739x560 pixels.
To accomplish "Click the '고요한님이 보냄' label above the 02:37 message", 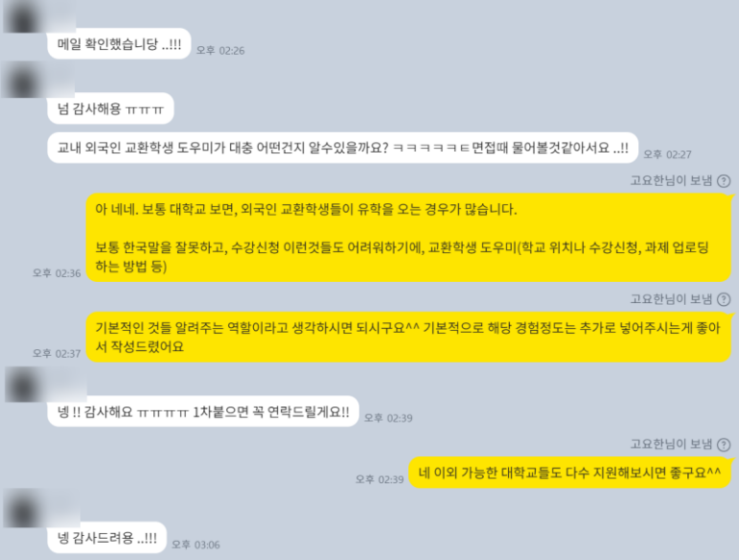I will tap(671, 299).
